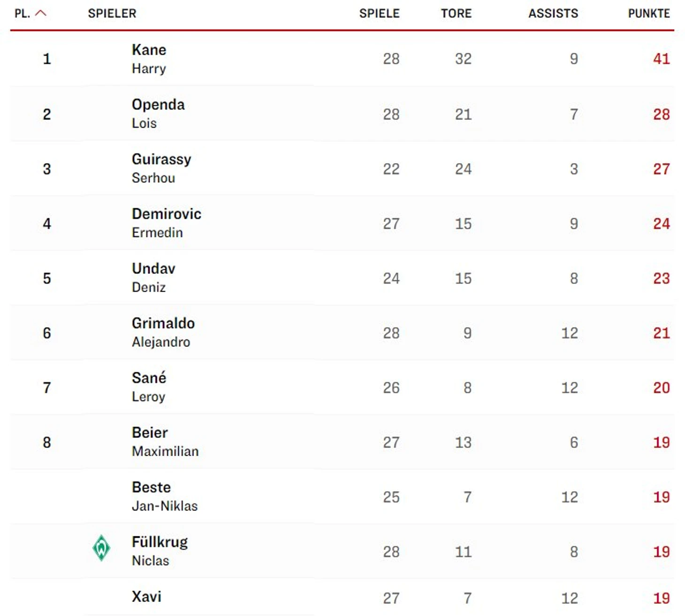
Task: Sort by the PUNKTE column header
Action: click(649, 13)
